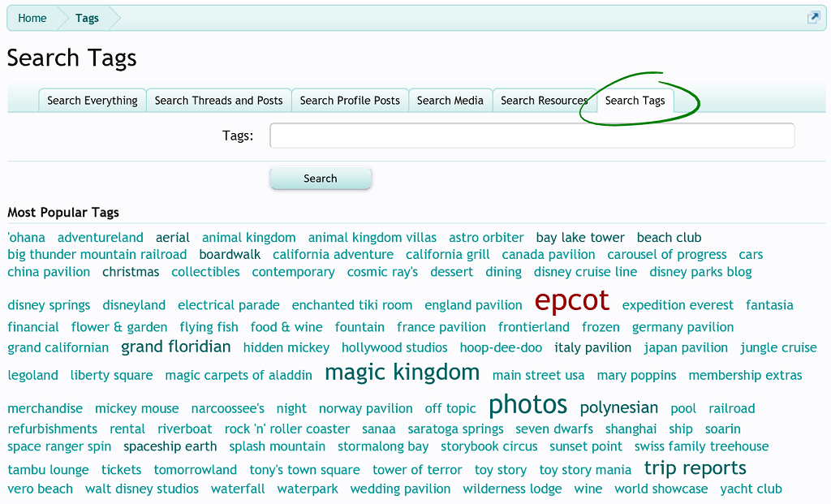Select the magic kingdom tag
831x504 pixels.
tap(401, 373)
